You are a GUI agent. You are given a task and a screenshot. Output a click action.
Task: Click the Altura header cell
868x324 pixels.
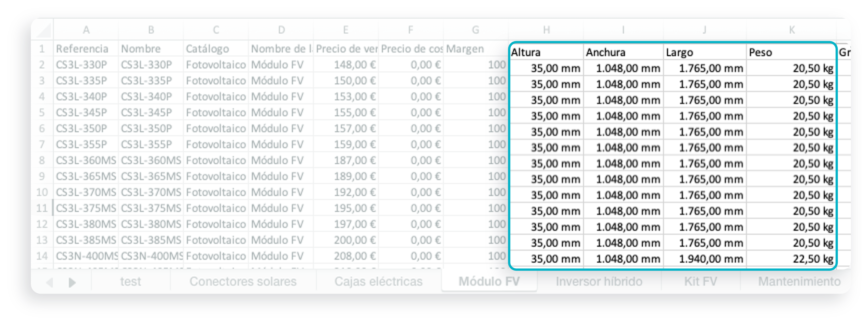pos(547,52)
